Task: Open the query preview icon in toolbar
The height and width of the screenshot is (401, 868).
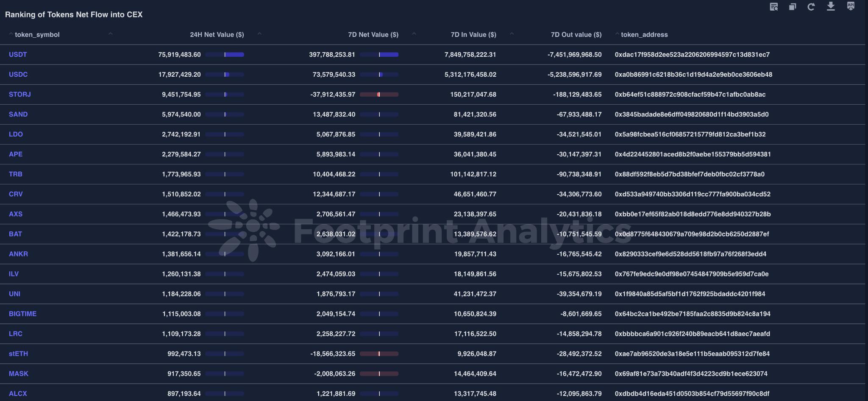Action: 773,7
